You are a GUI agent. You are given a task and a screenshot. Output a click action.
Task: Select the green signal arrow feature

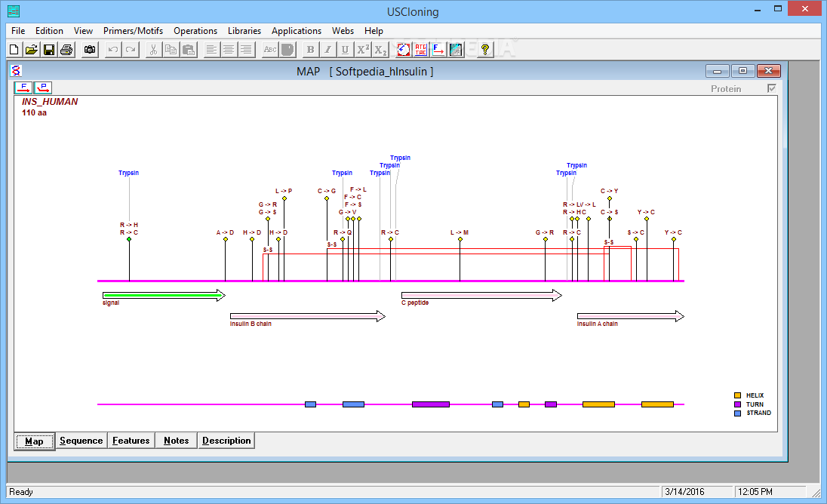tap(164, 295)
